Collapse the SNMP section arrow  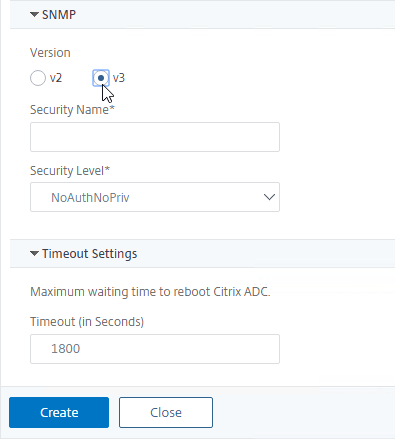tap(34, 14)
